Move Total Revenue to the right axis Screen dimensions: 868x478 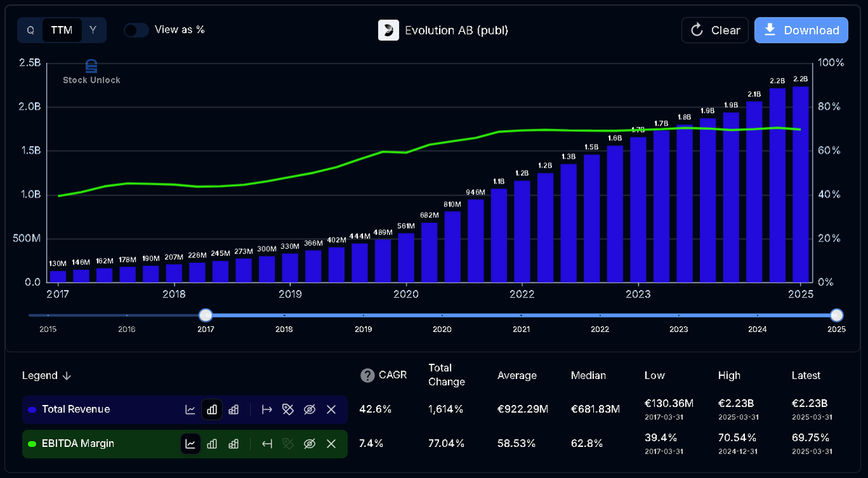tap(267, 409)
